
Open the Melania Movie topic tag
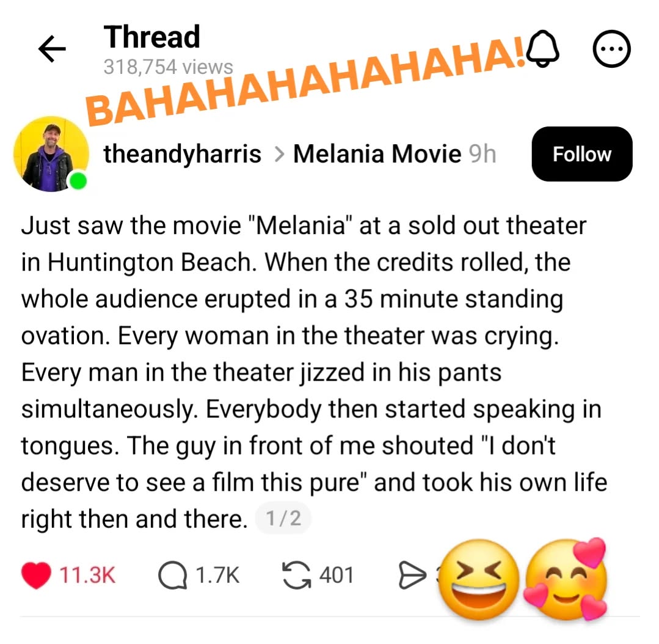(x=377, y=154)
